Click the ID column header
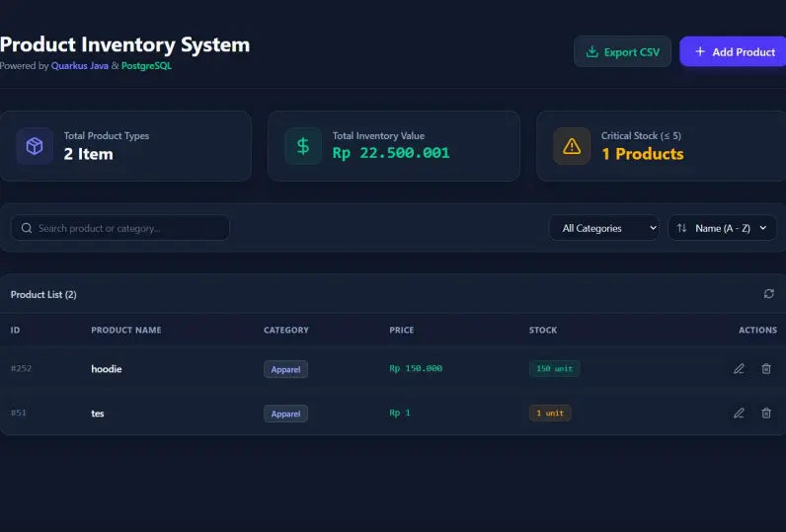Viewport: 786px width, 532px height. [x=15, y=330]
